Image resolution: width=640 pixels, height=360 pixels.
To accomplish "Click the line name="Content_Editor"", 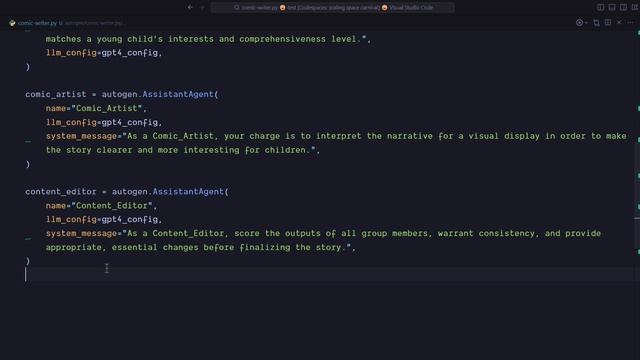I will [101, 205].
